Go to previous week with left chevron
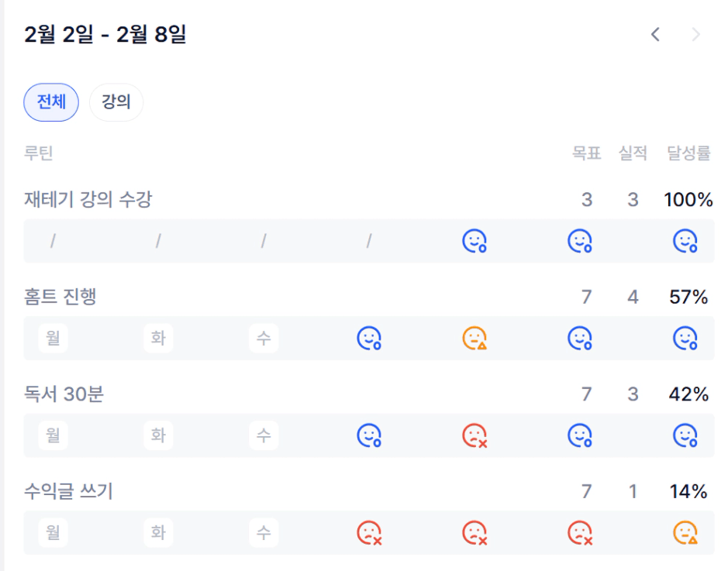The height and width of the screenshot is (571, 728). coord(655,34)
